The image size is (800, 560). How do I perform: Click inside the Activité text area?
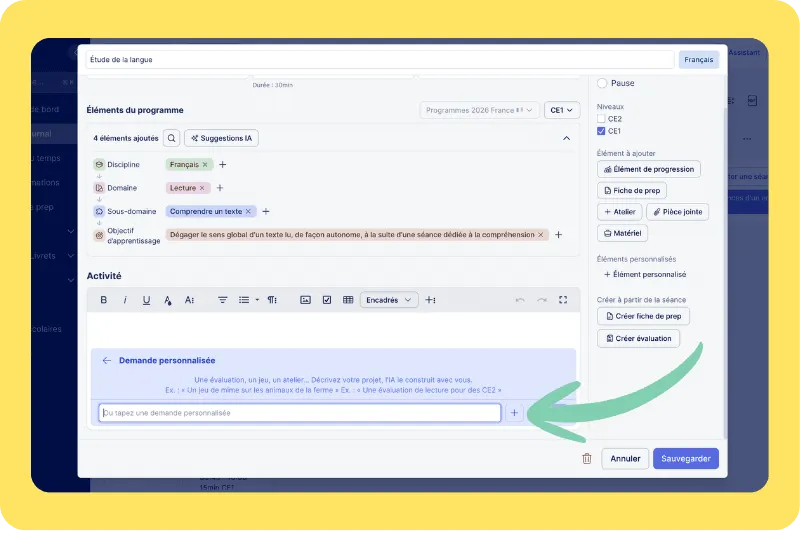pos(333,329)
